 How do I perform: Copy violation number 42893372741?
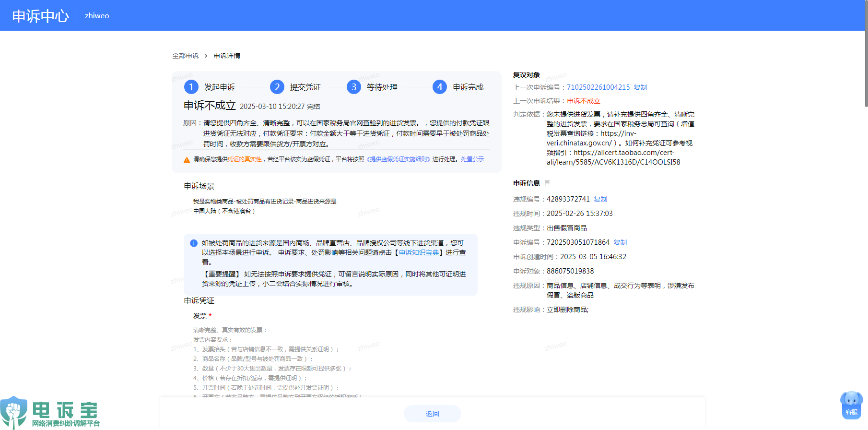pos(600,199)
